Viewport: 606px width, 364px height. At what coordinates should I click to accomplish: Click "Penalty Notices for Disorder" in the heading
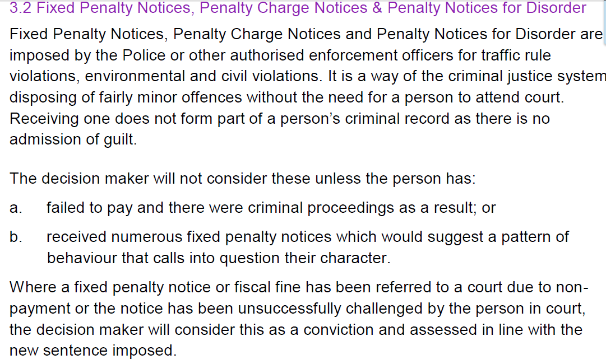(x=487, y=8)
